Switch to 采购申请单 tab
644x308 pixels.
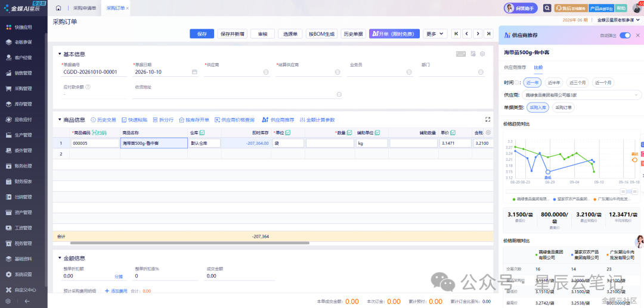[85, 8]
